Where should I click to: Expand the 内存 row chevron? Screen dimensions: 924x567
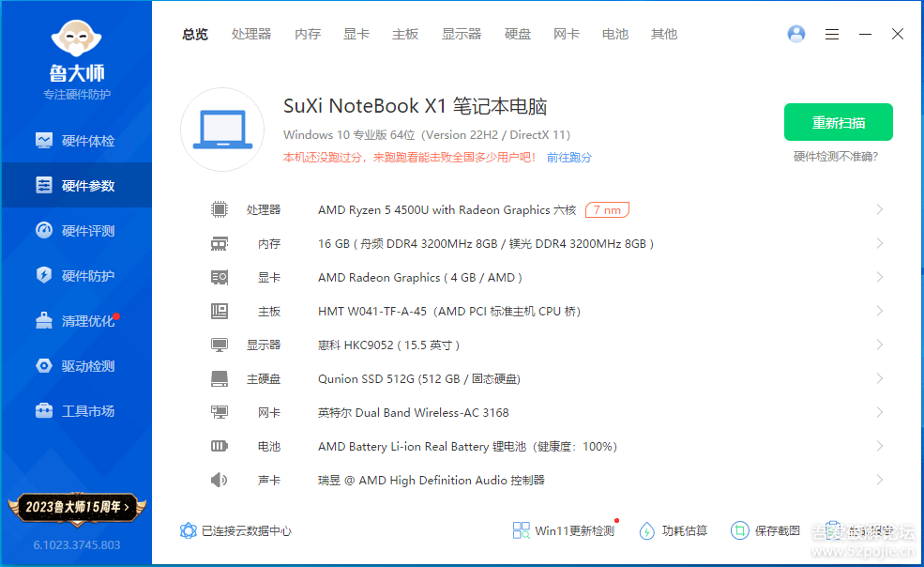879,244
